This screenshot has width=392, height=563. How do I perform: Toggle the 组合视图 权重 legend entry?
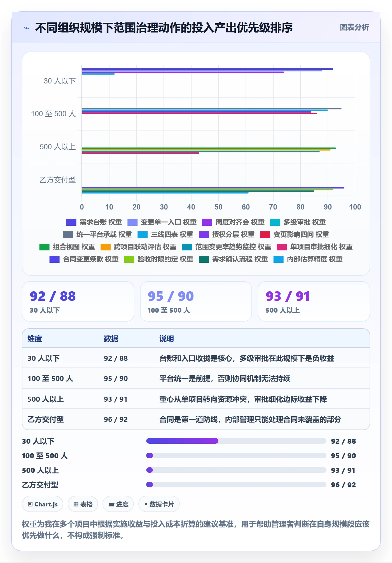pyautogui.click(x=67, y=247)
